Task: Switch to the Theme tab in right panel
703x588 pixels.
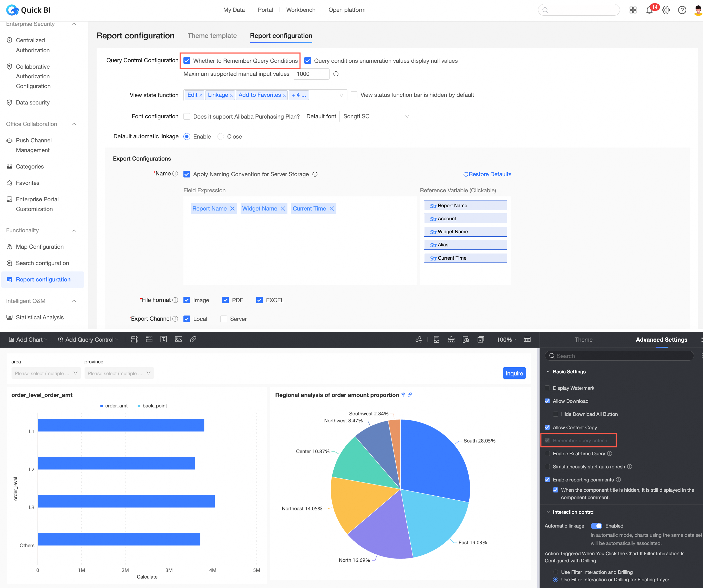Action: [584, 339]
